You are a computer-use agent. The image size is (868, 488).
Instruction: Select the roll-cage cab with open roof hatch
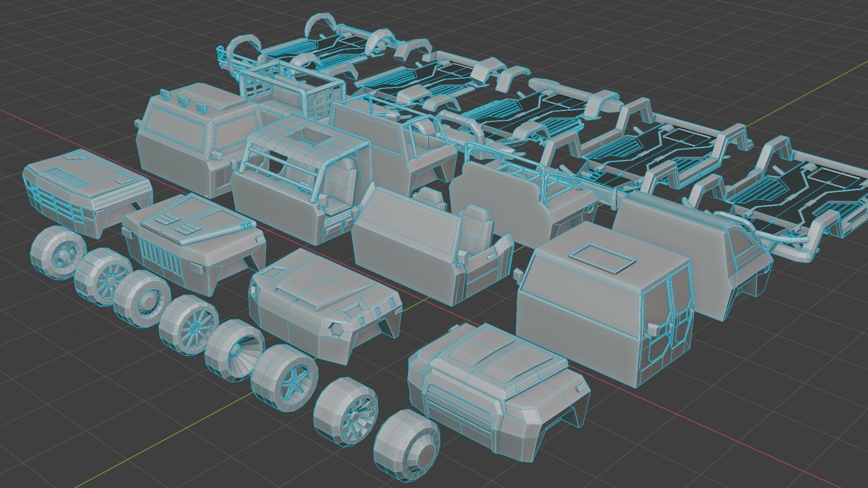pyautogui.click(x=301, y=181)
